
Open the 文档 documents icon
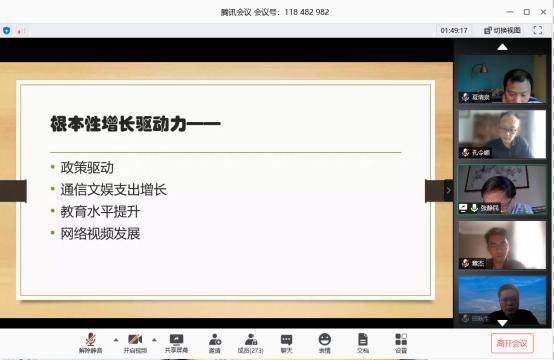pos(363,343)
